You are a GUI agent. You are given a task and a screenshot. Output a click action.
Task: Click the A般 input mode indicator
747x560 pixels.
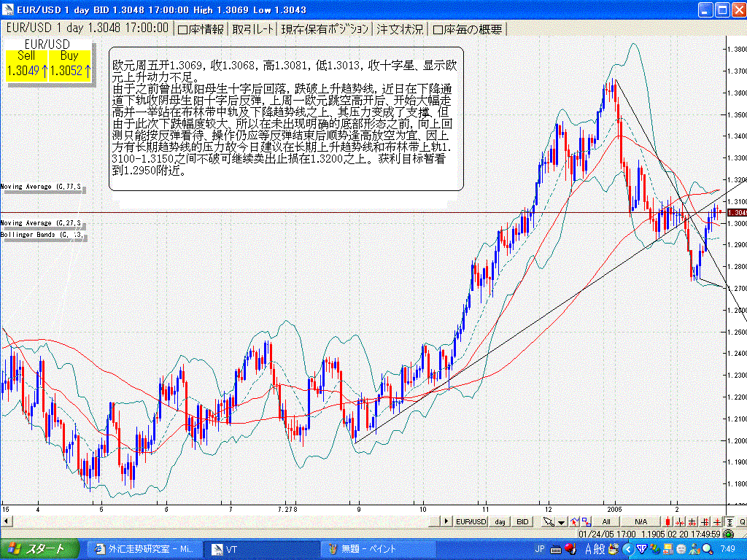click(x=595, y=549)
